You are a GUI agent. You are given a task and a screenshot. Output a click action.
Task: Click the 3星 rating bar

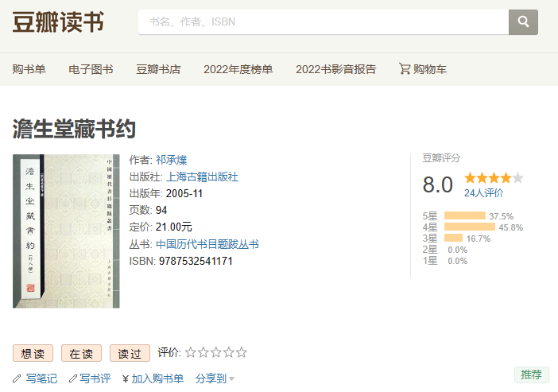pos(453,238)
